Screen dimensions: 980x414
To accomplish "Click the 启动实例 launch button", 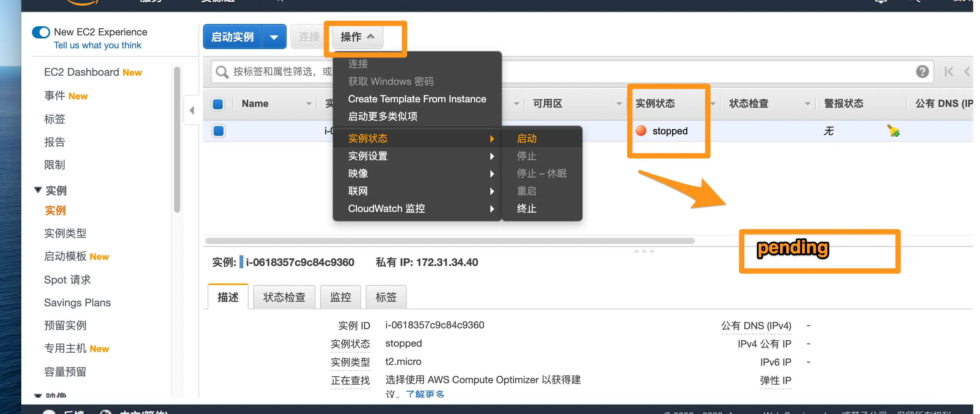I will [232, 37].
